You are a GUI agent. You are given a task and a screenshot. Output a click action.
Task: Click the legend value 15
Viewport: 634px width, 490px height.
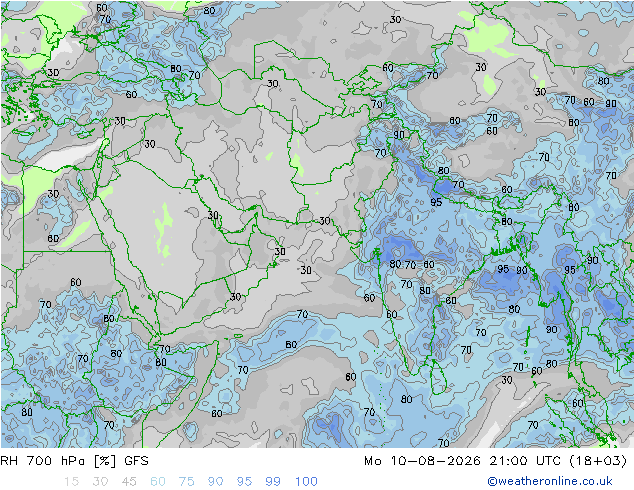pyautogui.click(x=71, y=482)
